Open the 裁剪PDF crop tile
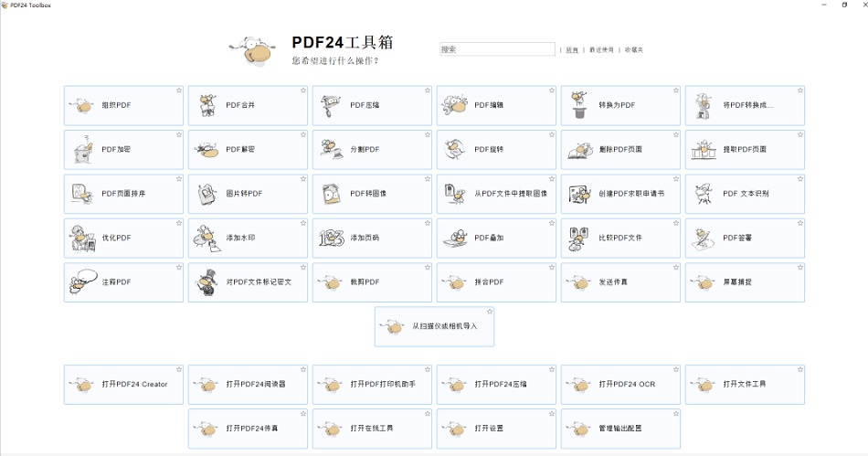This screenshot has height=456, width=868. tap(372, 282)
